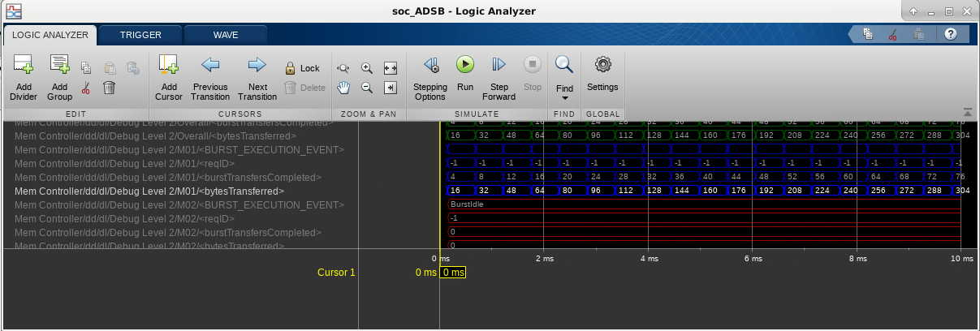Click the pan to end icon
The width and height of the screenshot is (980, 331).
coord(391,88)
